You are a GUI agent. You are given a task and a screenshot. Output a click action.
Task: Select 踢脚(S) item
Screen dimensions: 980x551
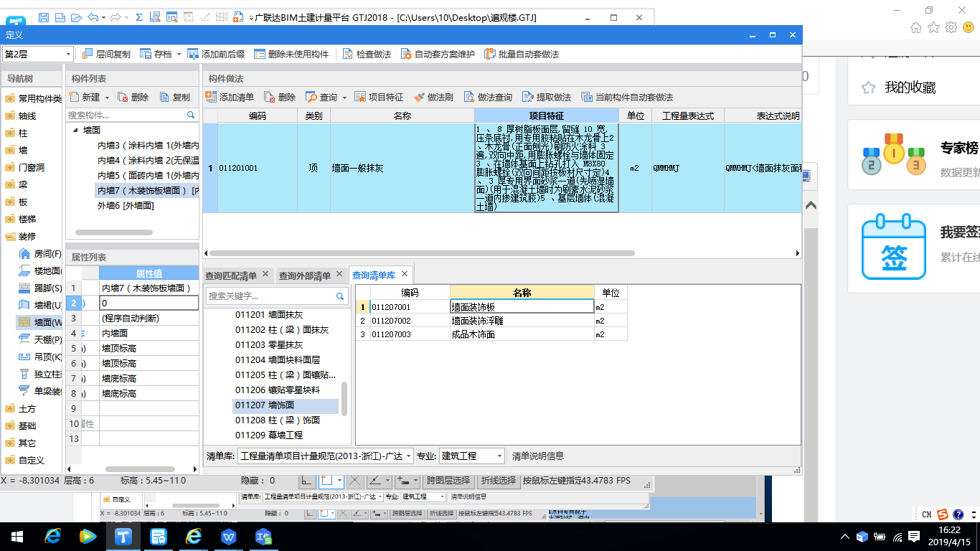[40, 288]
